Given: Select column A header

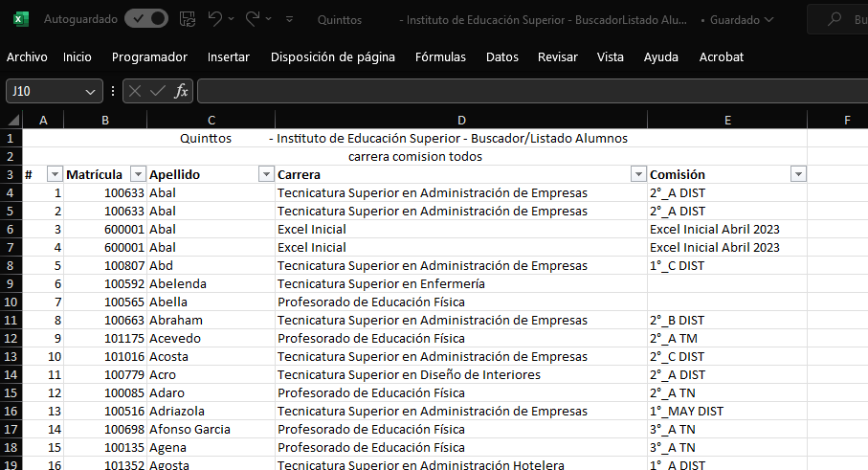Looking at the screenshot, I should (x=43, y=120).
